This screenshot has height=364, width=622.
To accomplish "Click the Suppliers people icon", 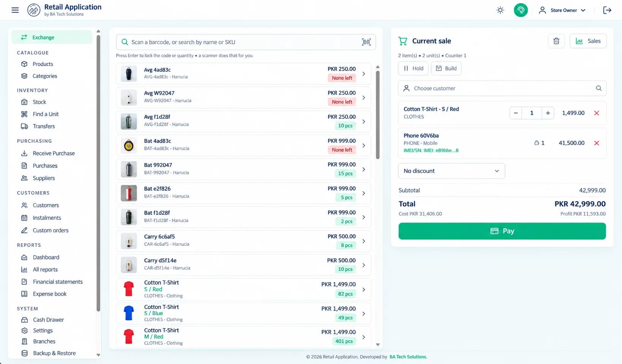I will [x=24, y=178].
